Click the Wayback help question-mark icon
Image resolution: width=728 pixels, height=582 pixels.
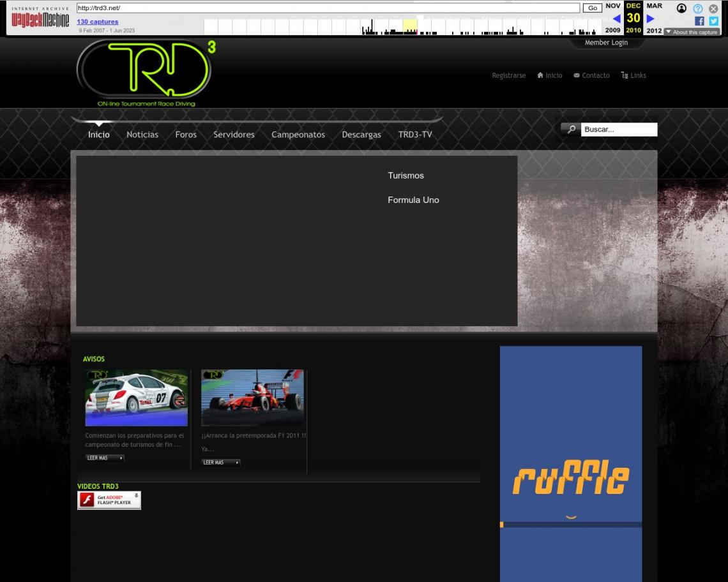pyautogui.click(x=698, y=8)
